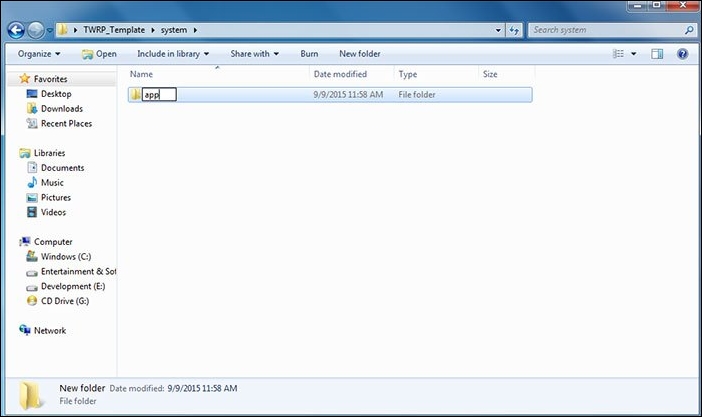The image size is (702, 417).
Task: Click the folder icon in address bar
Action: point(62,30)
